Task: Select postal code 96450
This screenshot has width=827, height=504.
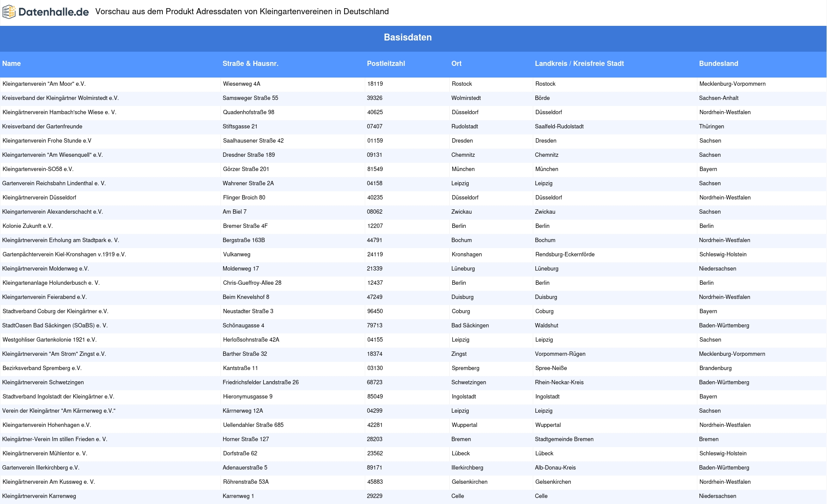Action: [x=375, y=311]
